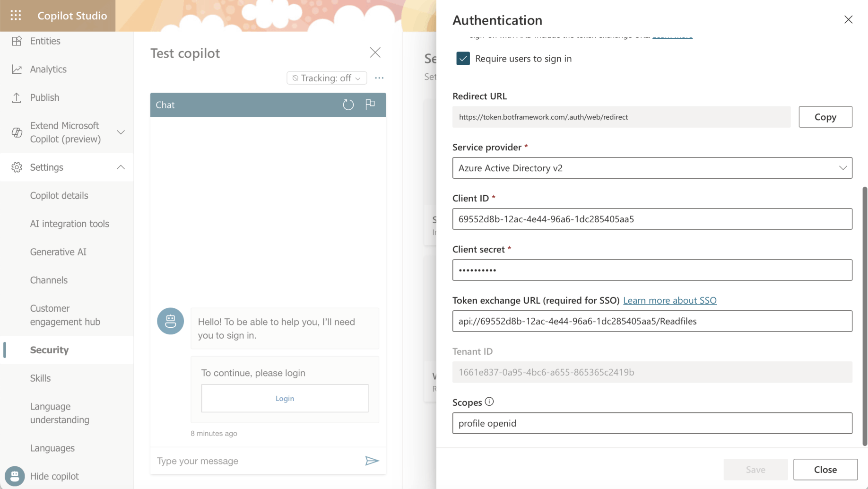The width and height of the screenshot is (868, 489).
Task: Open the more options ellipsis in Test copilot
Action: tap(379, 78)
